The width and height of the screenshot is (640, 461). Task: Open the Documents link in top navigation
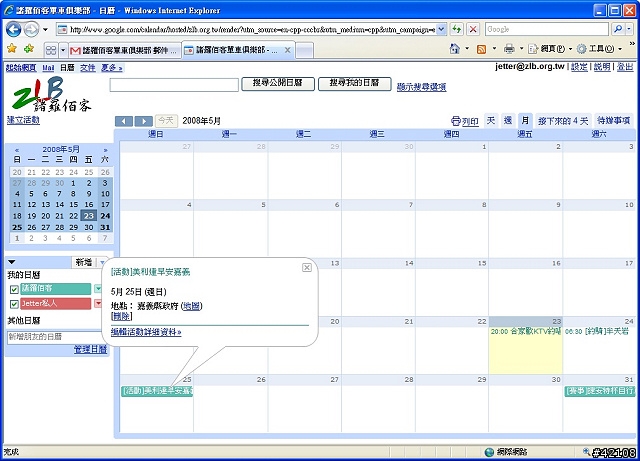click(x=88, y=68)
